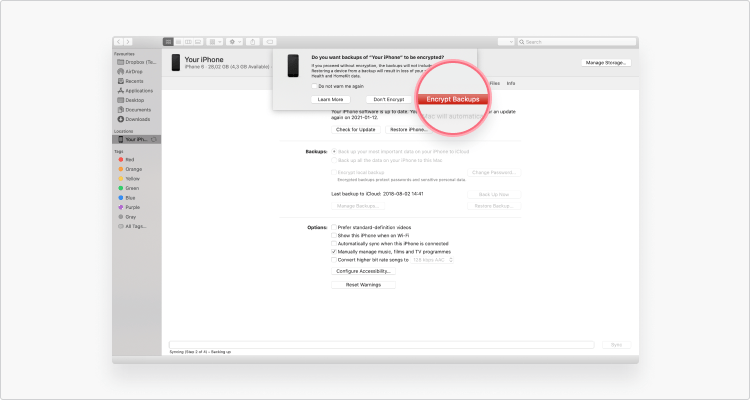Click the Share toolbar icon

point(253,42)
